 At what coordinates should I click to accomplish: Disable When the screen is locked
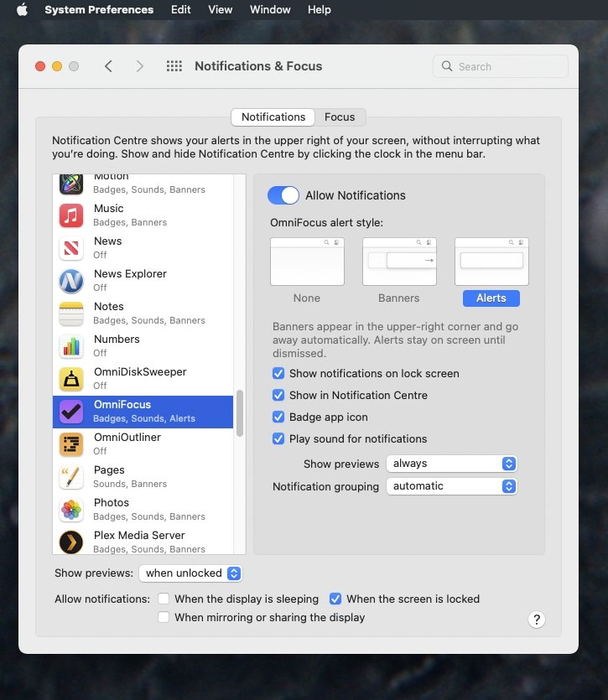(335, 599)
